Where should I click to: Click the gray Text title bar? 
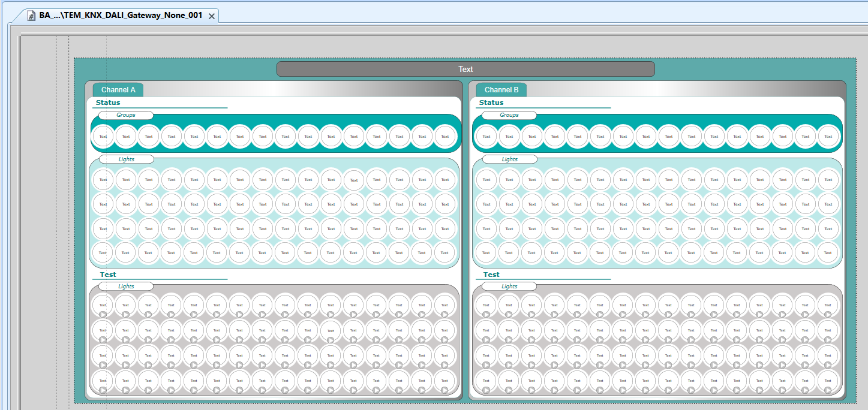coord(465,69)
